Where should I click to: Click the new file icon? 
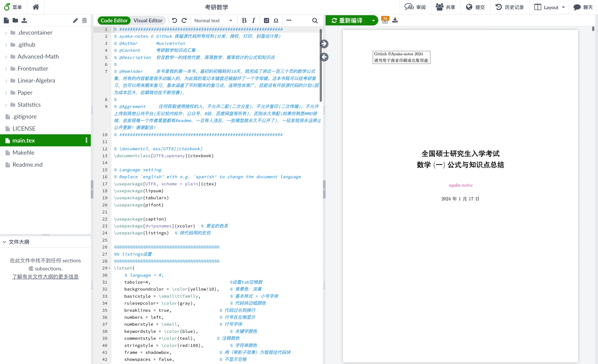coord(6,20)
